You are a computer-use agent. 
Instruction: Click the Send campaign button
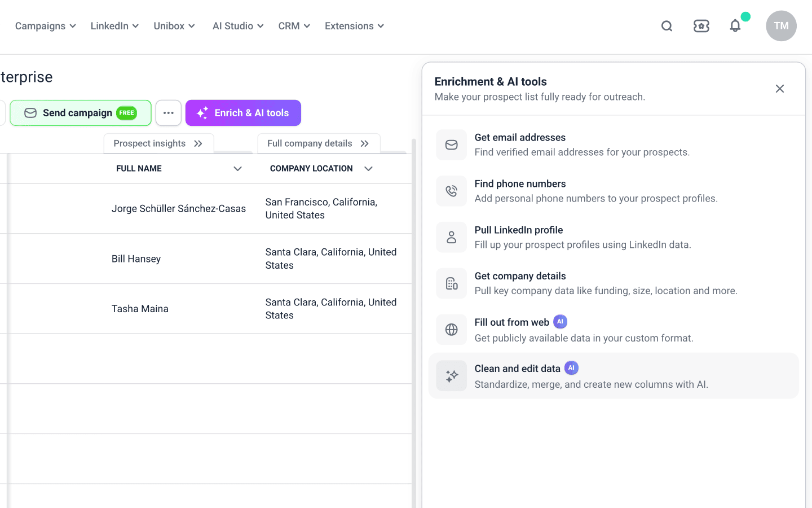tap(81, 113)
